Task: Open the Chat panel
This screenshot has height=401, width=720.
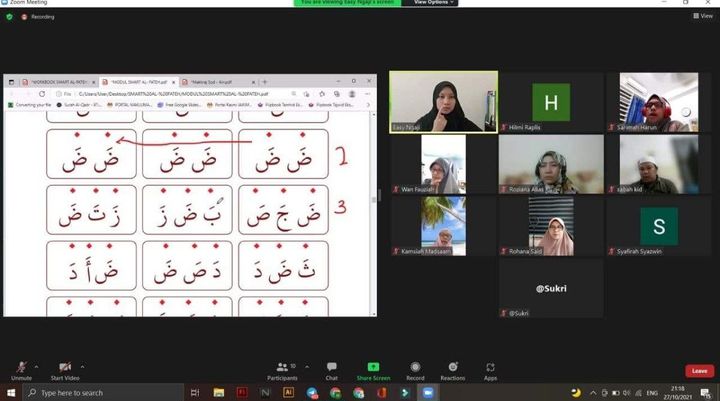Action: coord(331,369)
